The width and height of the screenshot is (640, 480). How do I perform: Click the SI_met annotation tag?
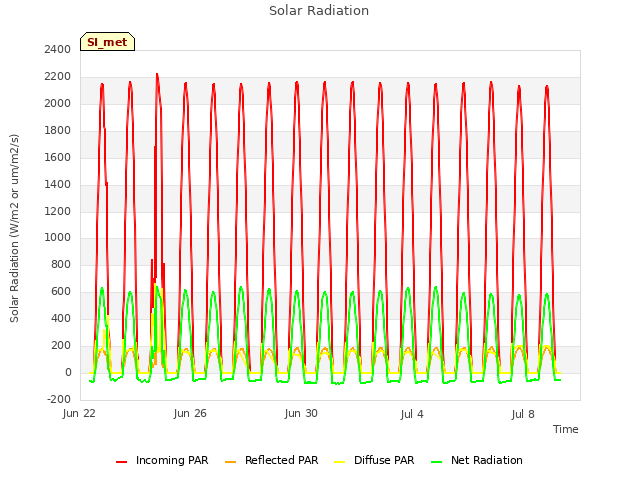click(107, 42)
